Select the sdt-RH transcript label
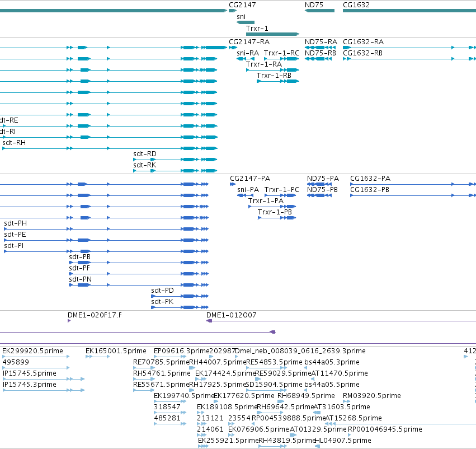The width and height of the screenshot is (476, 449). 14,142
